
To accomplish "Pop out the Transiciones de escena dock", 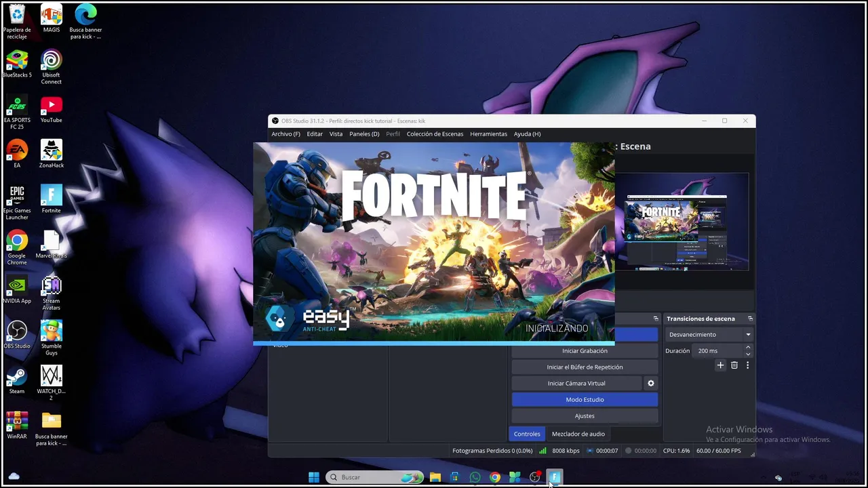I will [x=750, y=319].
